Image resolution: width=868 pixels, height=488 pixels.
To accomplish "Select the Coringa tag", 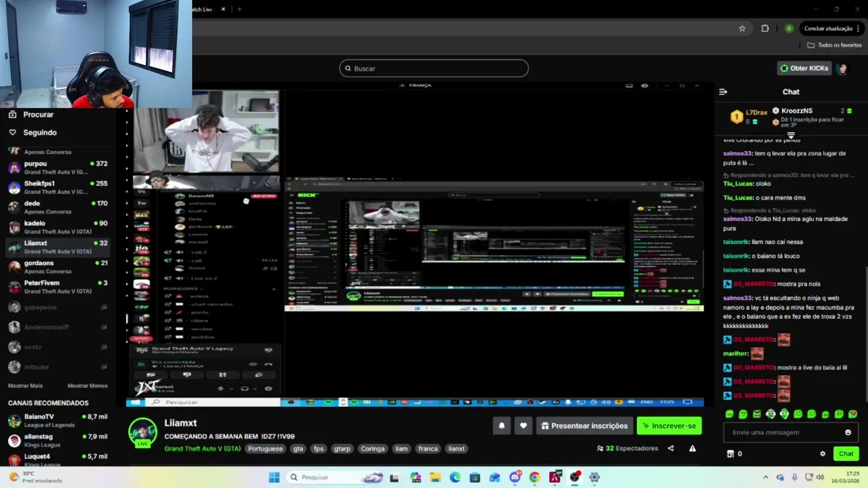I will pos(373,449).
